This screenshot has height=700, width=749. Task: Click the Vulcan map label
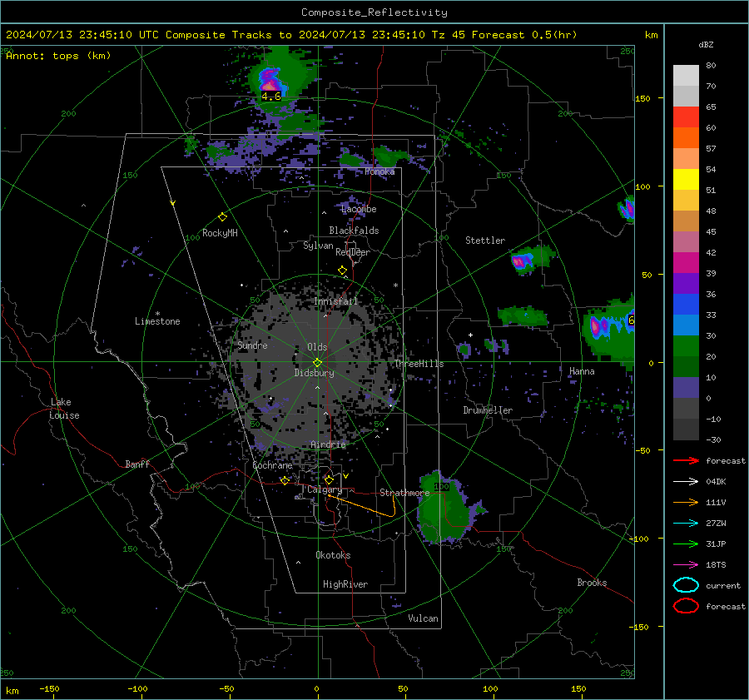[423, 618]
